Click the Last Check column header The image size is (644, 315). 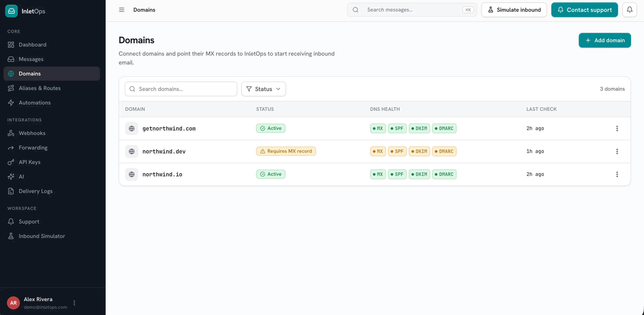[542, 109]
